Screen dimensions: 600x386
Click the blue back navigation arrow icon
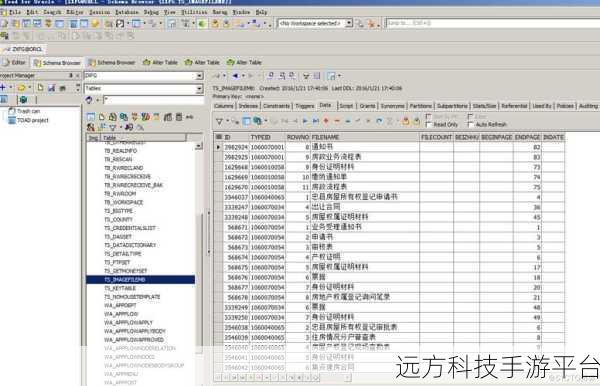pyautogui.click(x=235, y=76)
